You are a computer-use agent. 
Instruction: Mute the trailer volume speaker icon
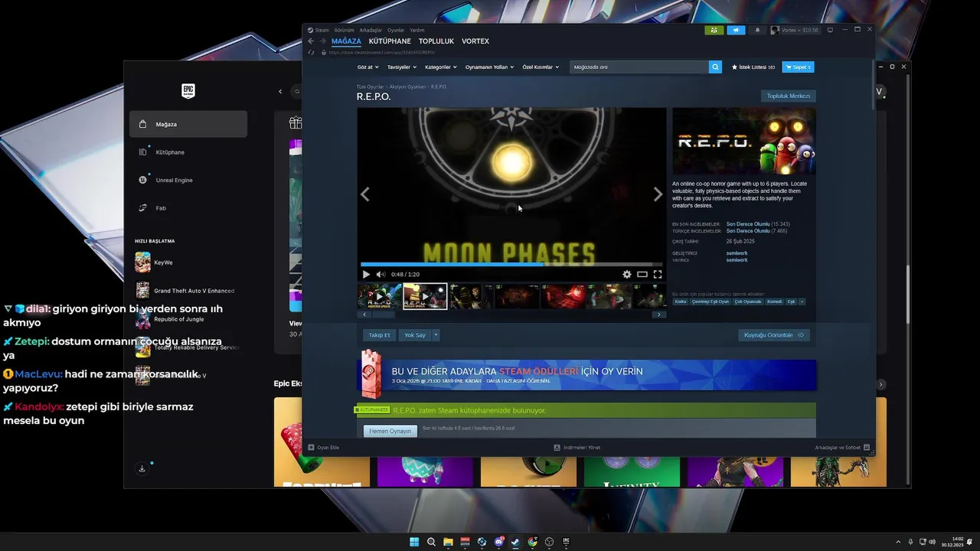(x=381, y=274)
